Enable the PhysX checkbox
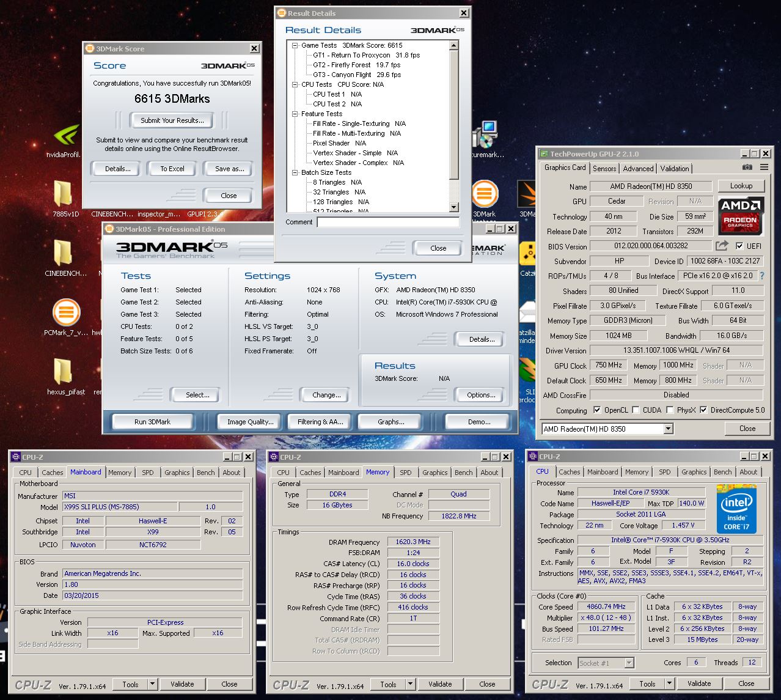Viewport: 781px width, 700px height. click(670, 410)
